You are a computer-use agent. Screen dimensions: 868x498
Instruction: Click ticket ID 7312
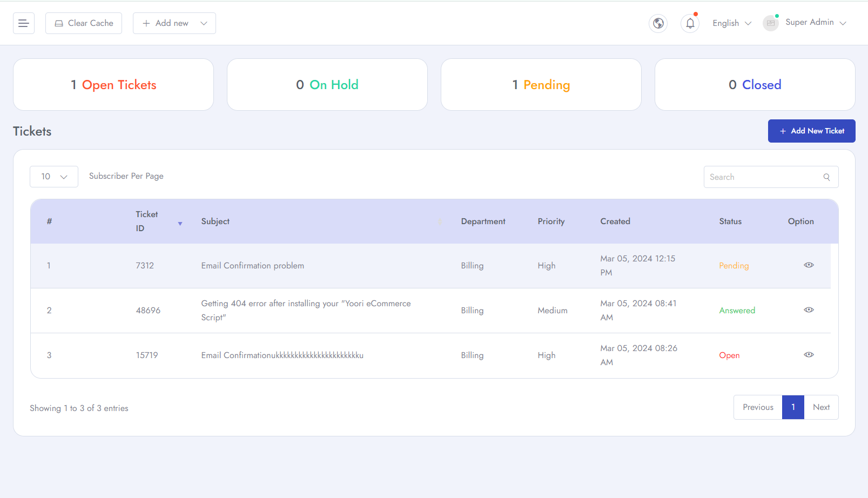145,266
